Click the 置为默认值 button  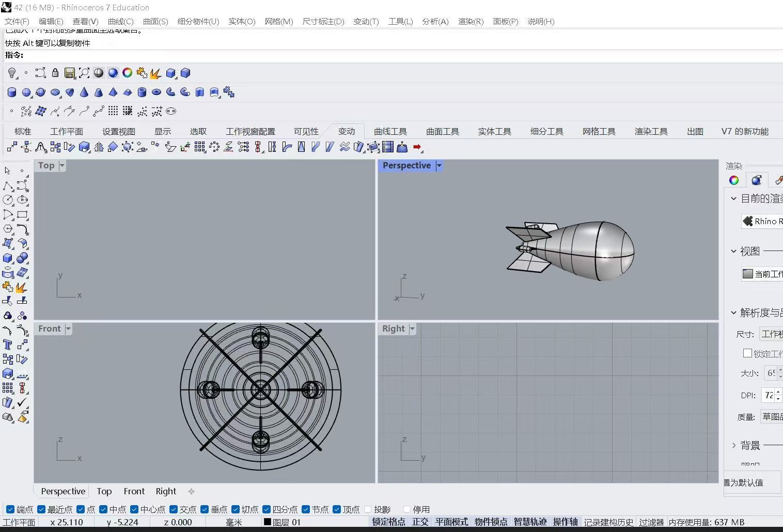point(752,482)
